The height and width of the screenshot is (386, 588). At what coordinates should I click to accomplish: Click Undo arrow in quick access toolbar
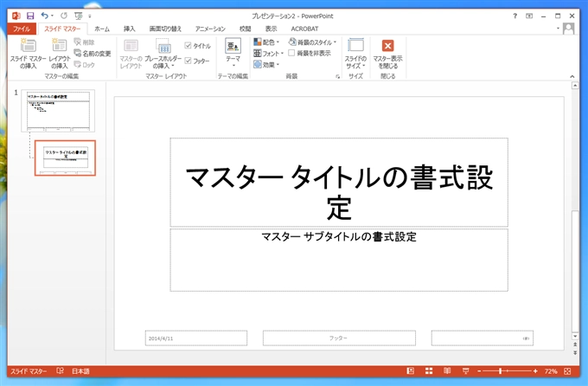[45, 16]
